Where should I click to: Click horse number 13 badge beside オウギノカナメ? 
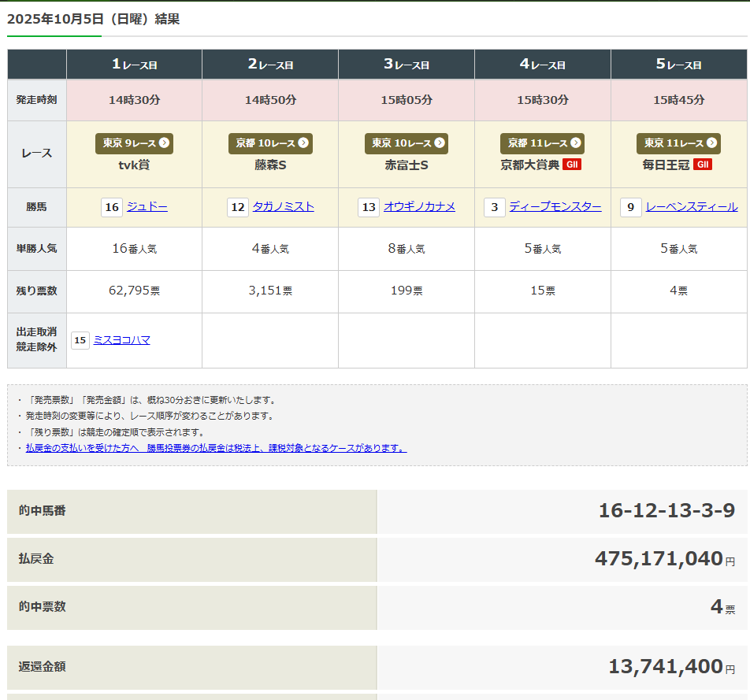tap(368, 208)
